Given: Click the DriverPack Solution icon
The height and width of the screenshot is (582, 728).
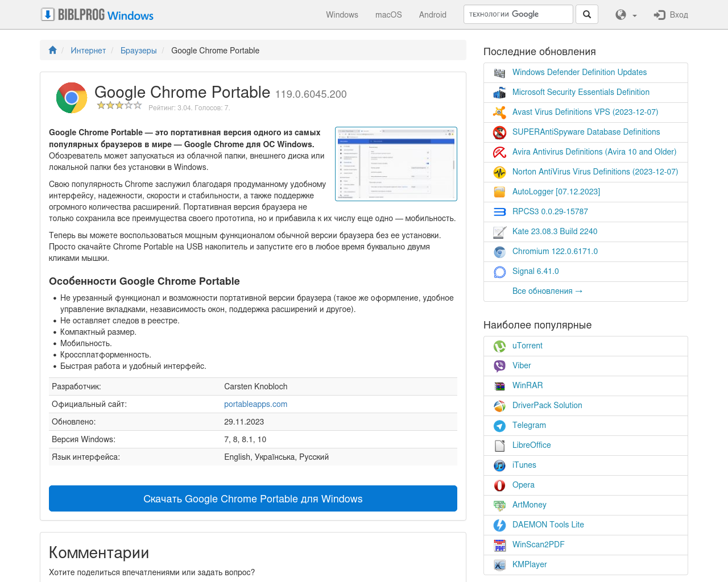Looking at the screenshot, I should (x=499, y=406).
